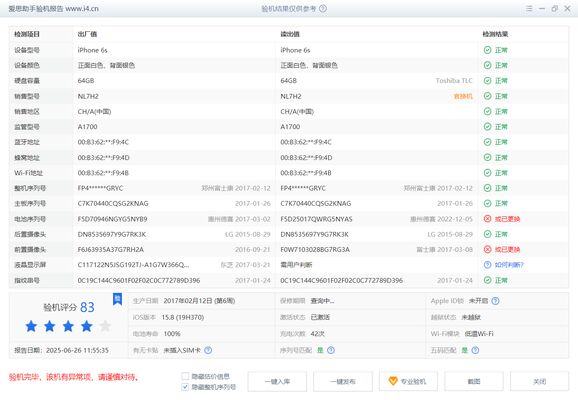Image resolution: width=578 pixels, height=400 pixels.
Task: Click 越狱状态 value 未越狱
Action: (x=471, y=317)
